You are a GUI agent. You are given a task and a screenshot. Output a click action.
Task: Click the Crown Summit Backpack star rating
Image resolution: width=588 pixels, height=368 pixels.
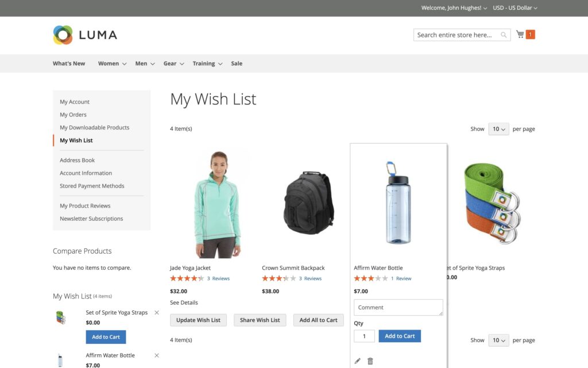(x=278, y=278)
